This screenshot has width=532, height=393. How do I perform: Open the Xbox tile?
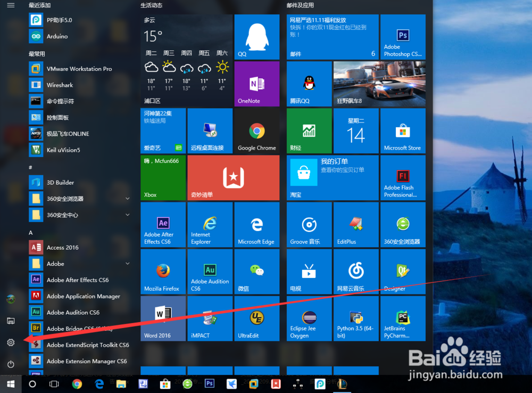[x=163, y=178]
